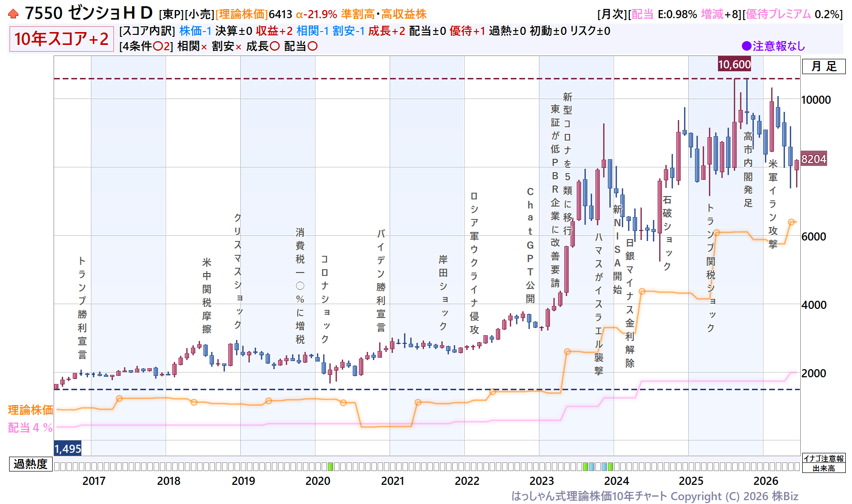Screen dimensions: 852x504
Task: Click the [理論株価]6413 header value
Action: [254, 14]
